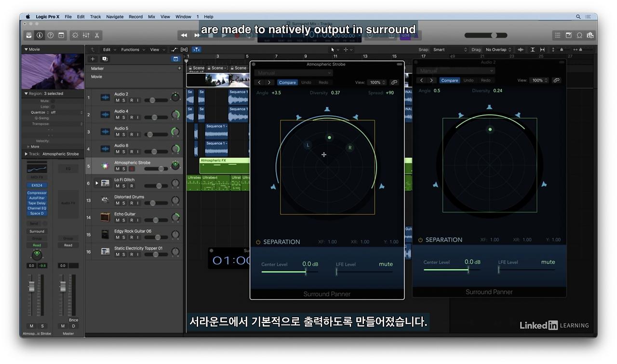Toggle the Global Tracks button icon

175,59
